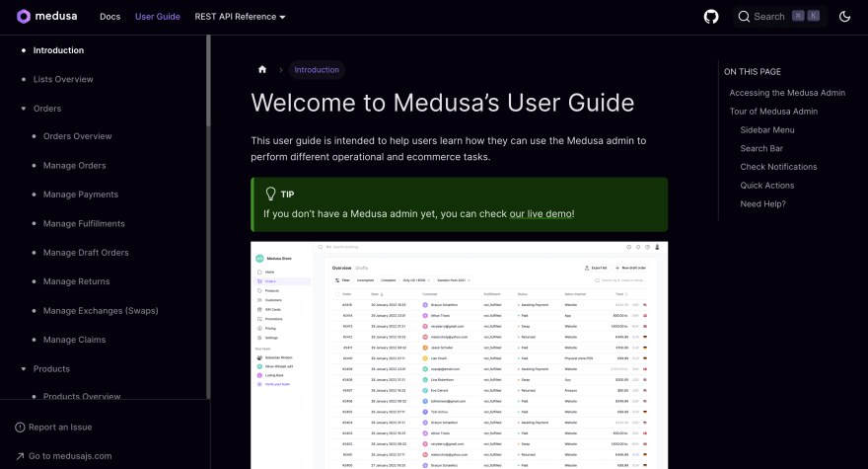Open the Search box
The image size is (868, 469).
[780, 17]
